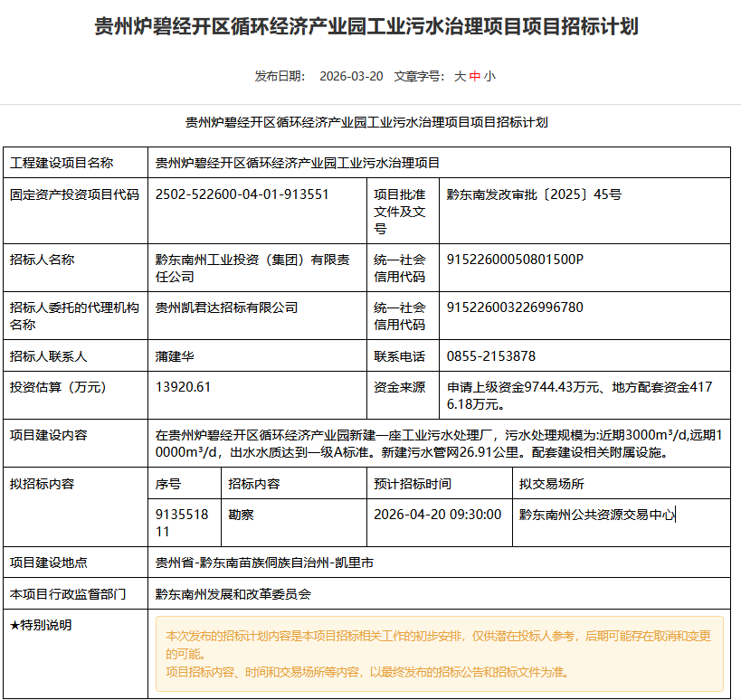741x700 pixels.
Task: Click the yellow special notice box
Action: 439,653
